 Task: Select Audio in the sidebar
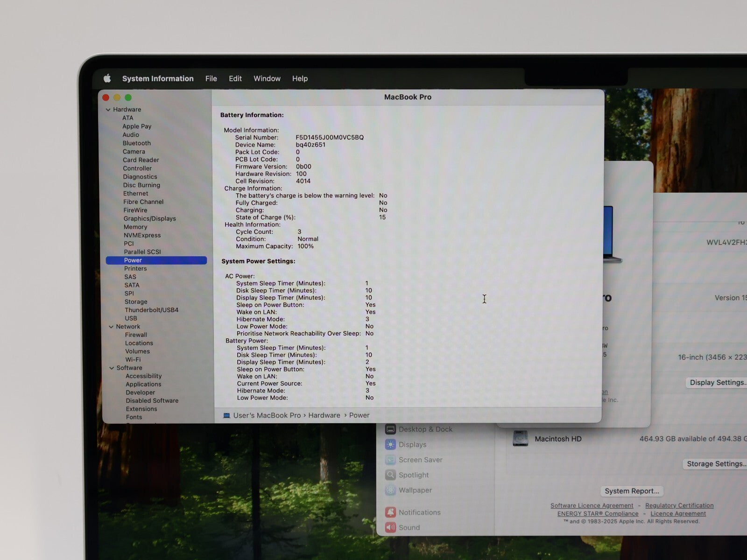pos(131,134)
